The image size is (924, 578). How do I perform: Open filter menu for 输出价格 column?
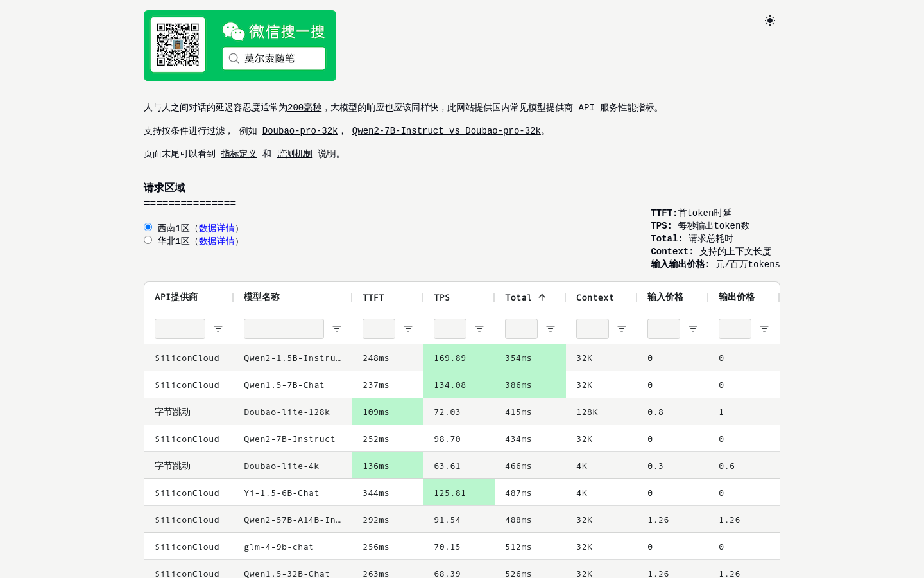[x=764, y=329]
